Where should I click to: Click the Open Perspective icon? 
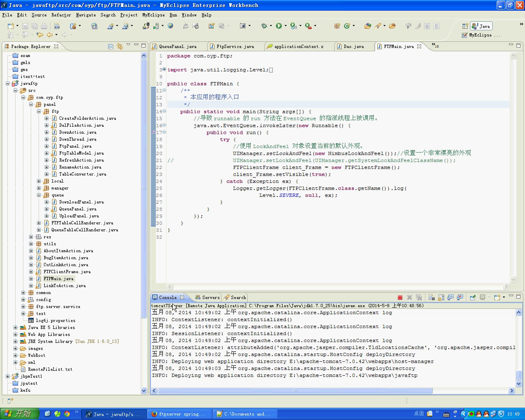[x=464, y=26]
